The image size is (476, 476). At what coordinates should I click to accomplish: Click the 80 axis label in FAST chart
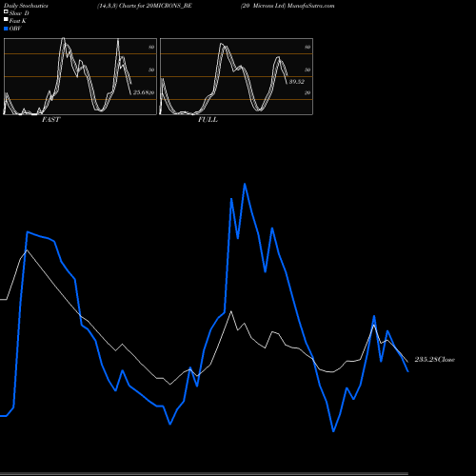(151, 47)
